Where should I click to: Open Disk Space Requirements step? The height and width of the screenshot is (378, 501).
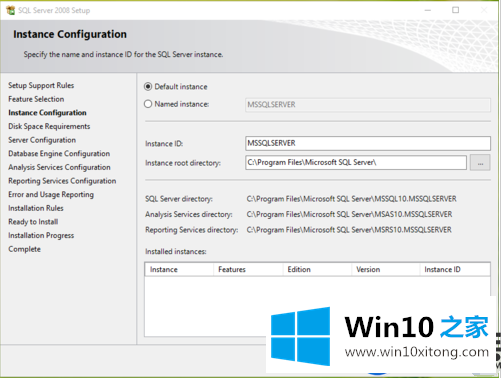(x=49, y=126)
